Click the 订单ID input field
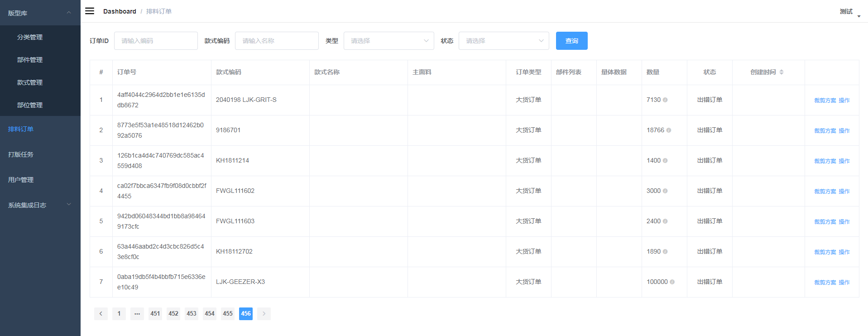Screen dimensions: 868x336 tap(156, 41)
